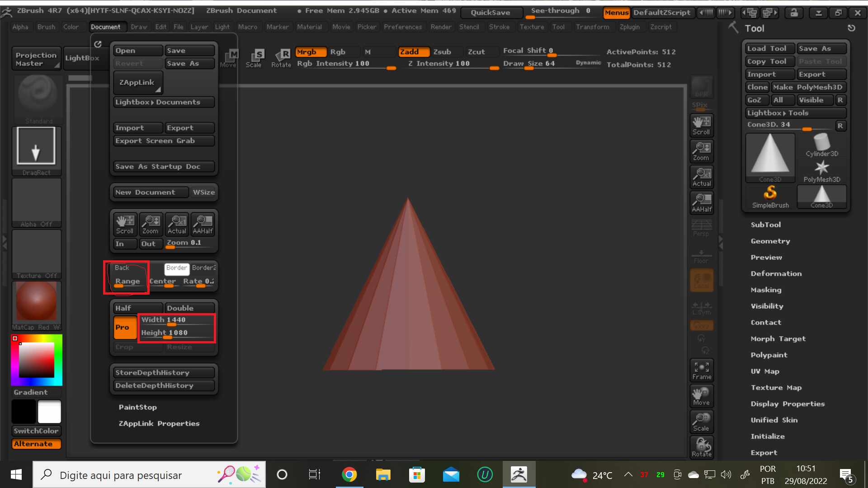Click Save As Startup Doc button
The image size is (868, 488).
point(164,166)
